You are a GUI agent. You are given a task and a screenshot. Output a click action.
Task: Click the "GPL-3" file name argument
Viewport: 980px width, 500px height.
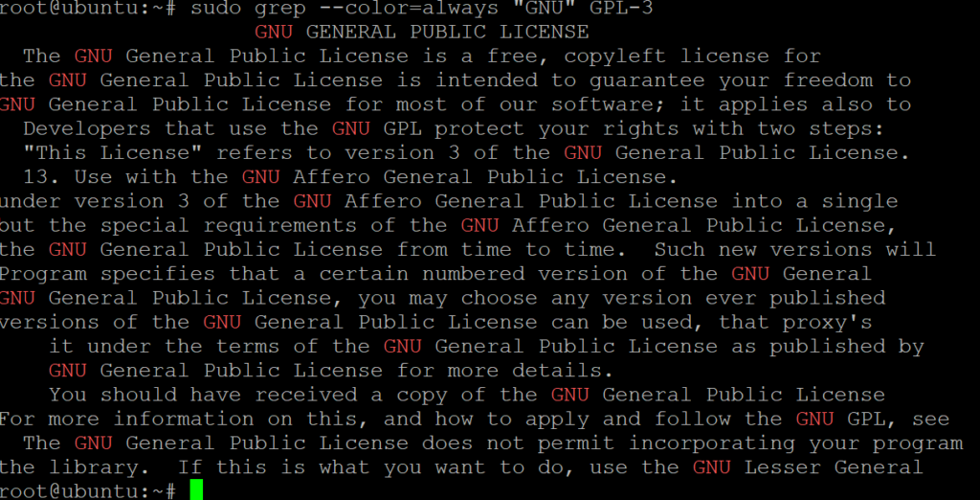click(x=620, y=9)
